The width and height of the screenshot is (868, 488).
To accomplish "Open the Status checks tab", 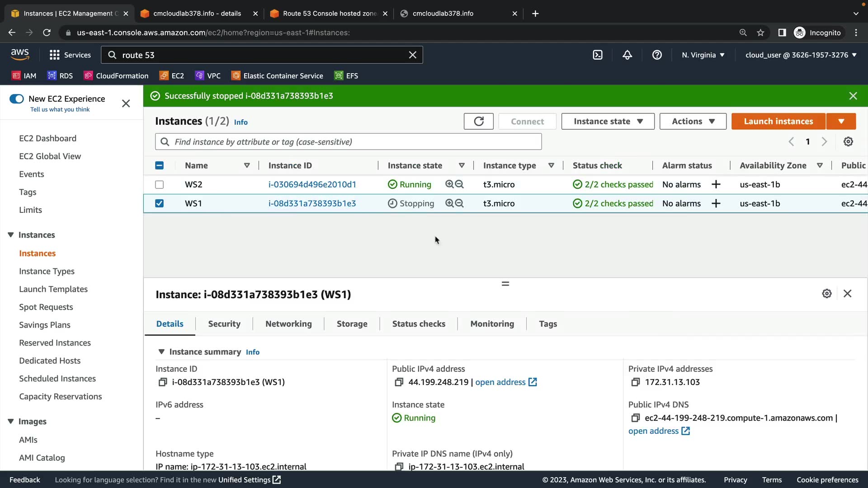I will coord(419,324).
